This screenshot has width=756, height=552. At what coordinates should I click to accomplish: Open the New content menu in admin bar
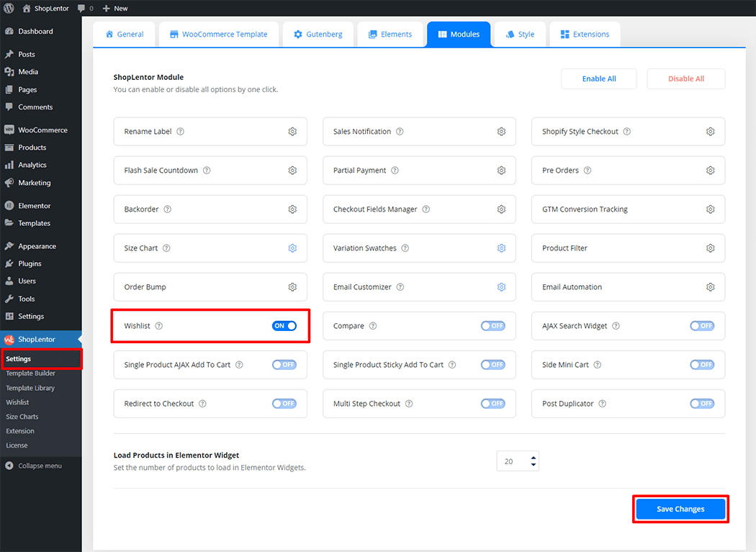tap(115, 8)
